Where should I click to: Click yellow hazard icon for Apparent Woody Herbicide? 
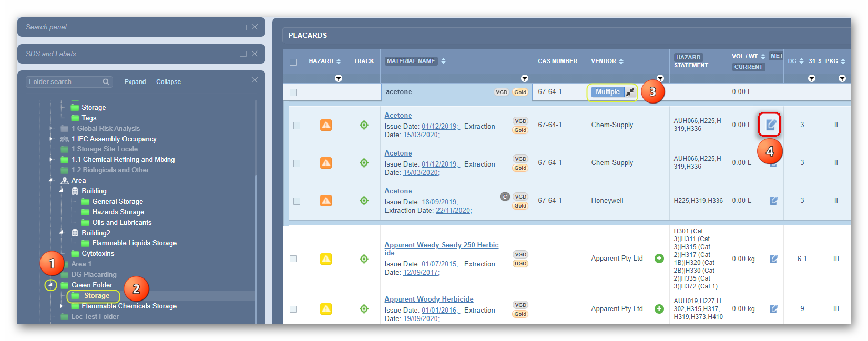326,309
